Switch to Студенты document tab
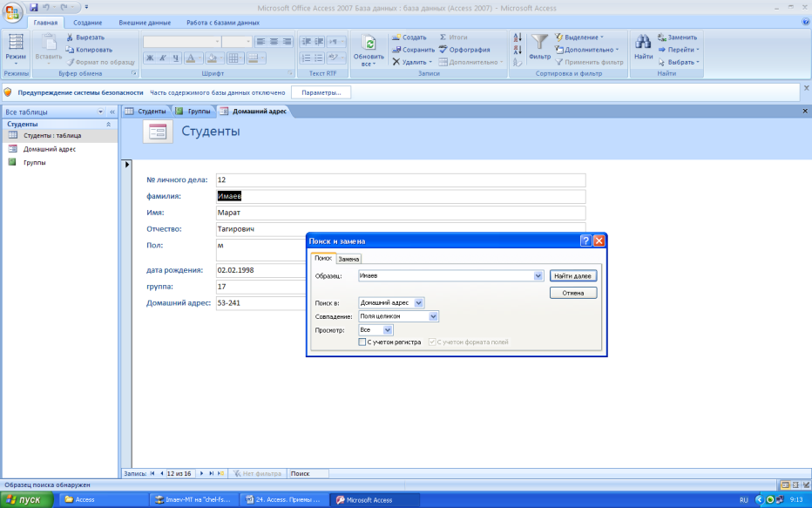The width and height of the screenshot is (812, 508). (146, 112)
